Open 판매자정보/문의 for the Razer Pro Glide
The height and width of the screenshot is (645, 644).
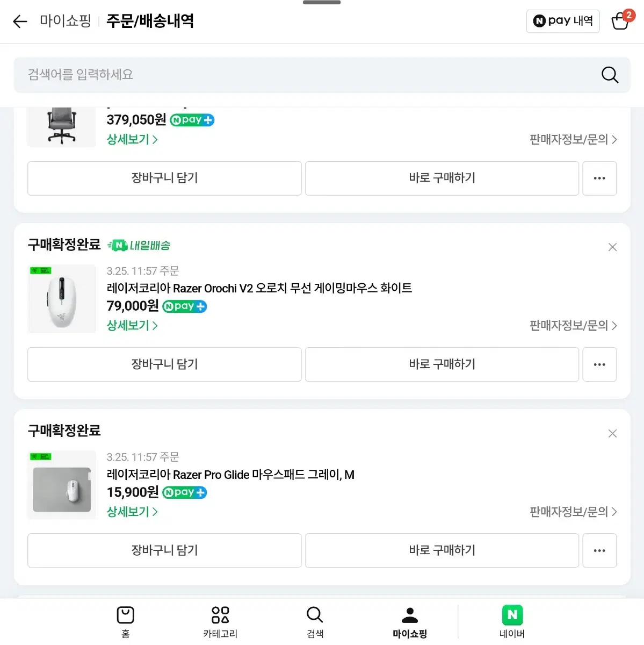[573, 512]
